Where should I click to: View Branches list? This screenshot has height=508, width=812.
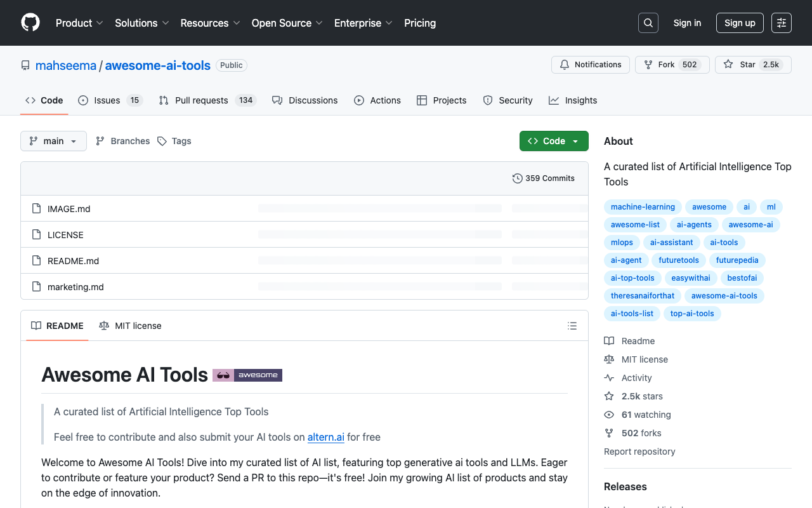[x=122, y=141]
